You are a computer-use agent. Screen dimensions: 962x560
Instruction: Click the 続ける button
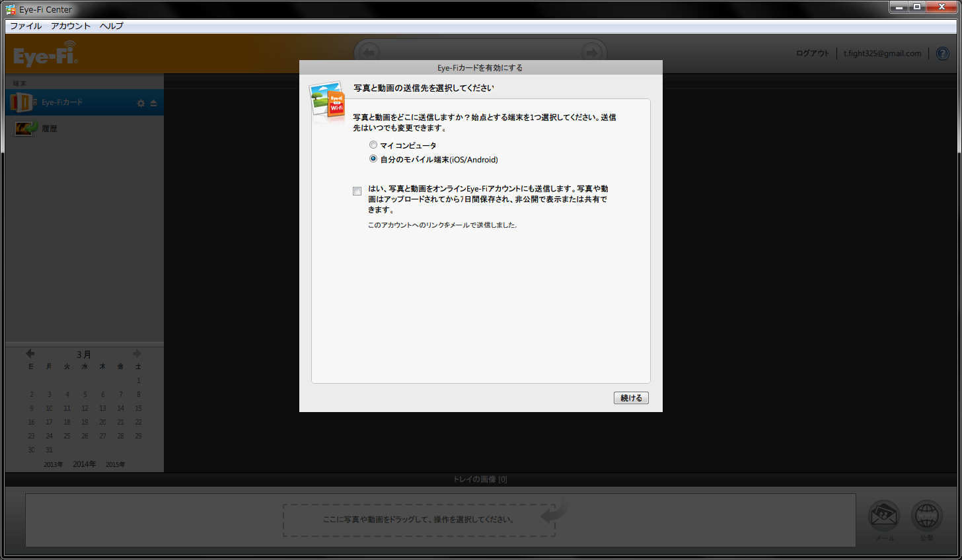pos(631,398)
